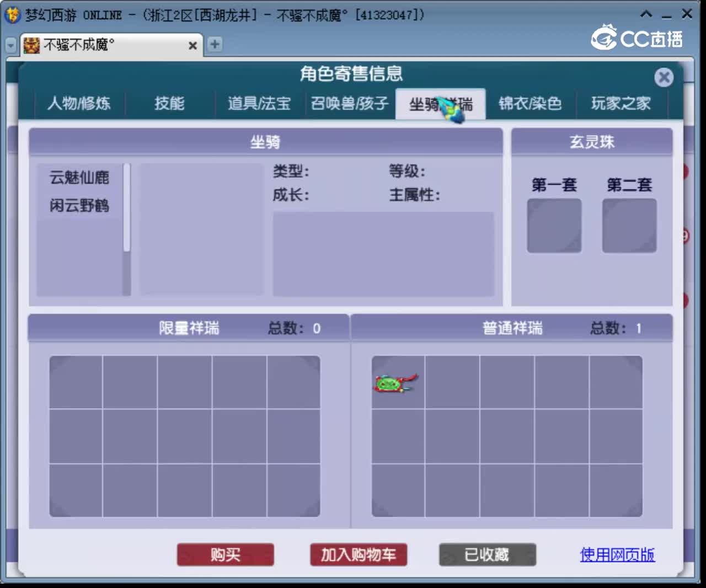This screenshot has width=706, height=588.
Task: Click the character avatar on window tab
Action: coord(32,45)
